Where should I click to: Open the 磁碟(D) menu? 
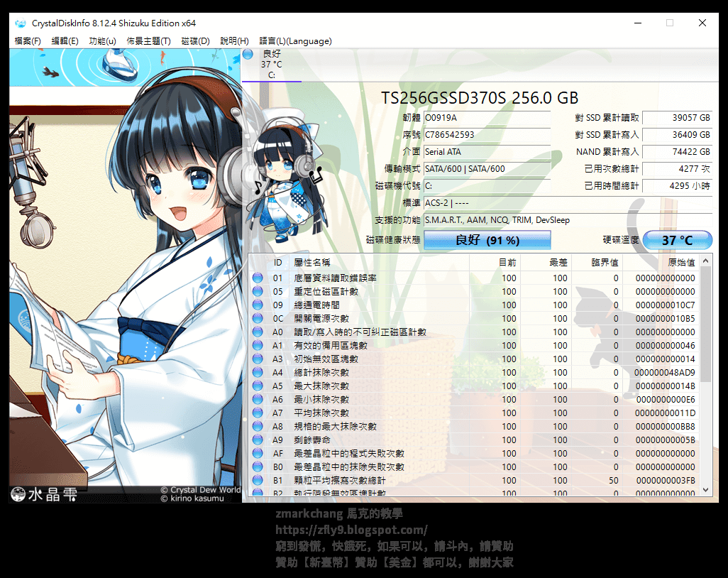pos(195,41)
